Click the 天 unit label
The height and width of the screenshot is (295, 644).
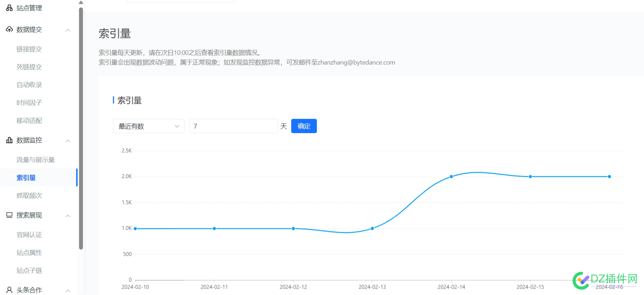284,126
